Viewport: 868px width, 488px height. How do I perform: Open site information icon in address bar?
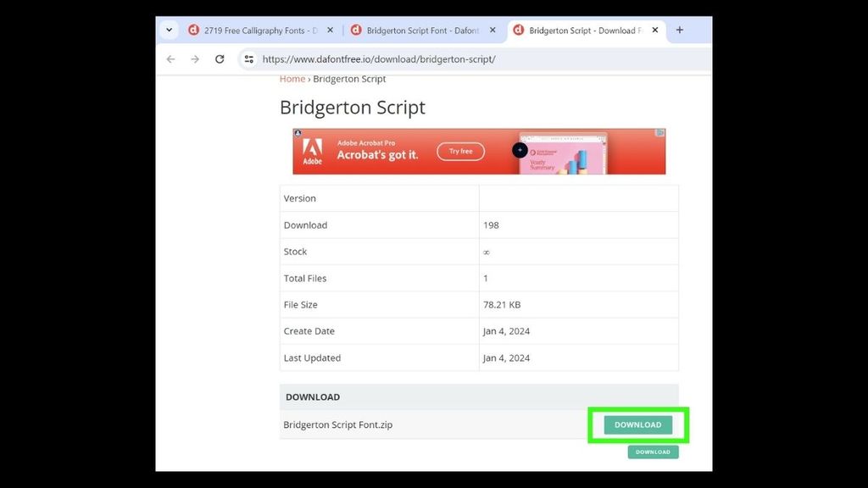click(x=248, y=59)
